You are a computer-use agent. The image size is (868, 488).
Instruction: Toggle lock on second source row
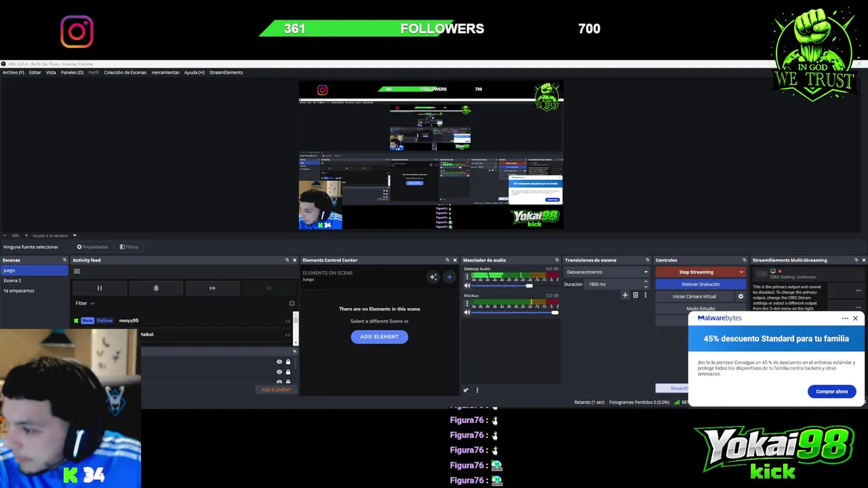[288, 372]
